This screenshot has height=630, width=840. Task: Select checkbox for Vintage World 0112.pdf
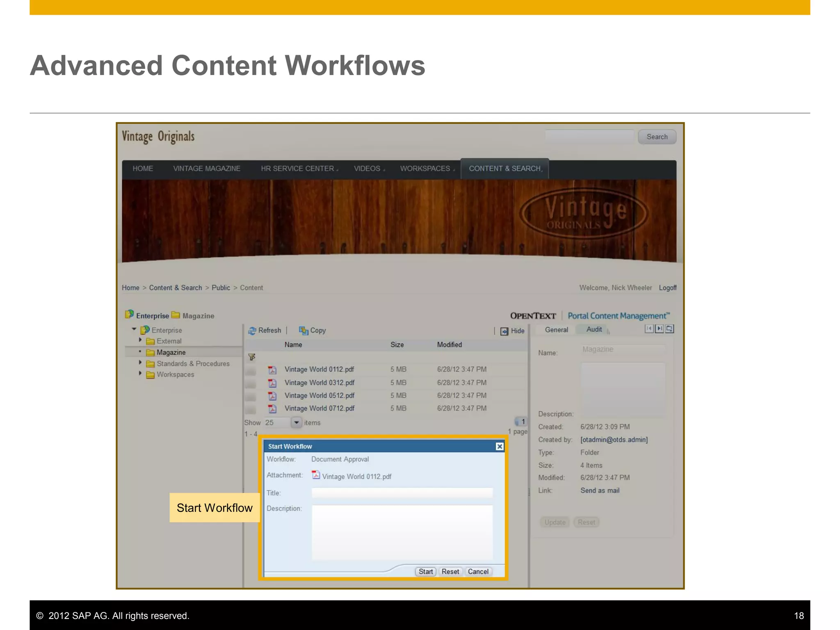[x=250, y=372]
